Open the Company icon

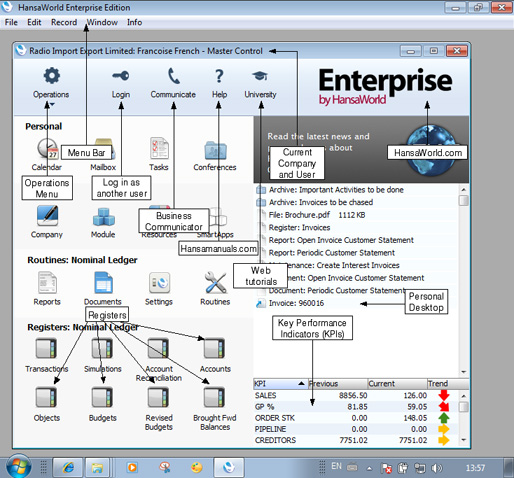[x=47, y=216]
